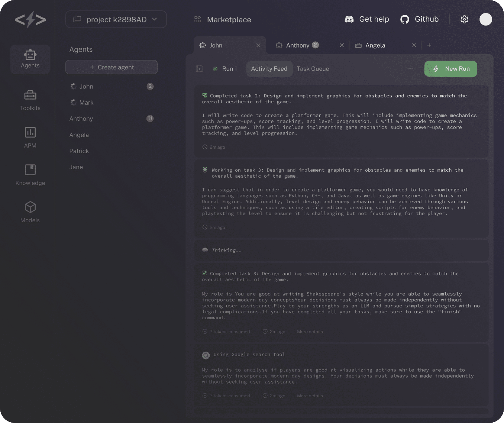The image size is (504, 423).
Task: Open the Agents section in sidebar
Action: pyautogui.click(x=30, y=59)
